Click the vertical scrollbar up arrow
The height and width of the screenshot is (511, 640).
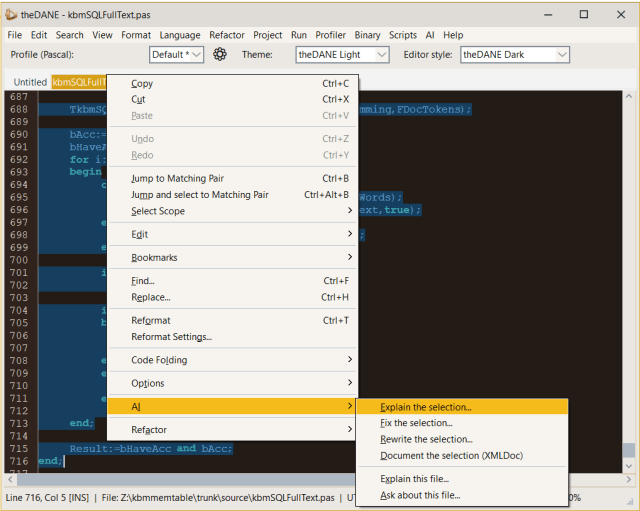(x=629, y=96)
